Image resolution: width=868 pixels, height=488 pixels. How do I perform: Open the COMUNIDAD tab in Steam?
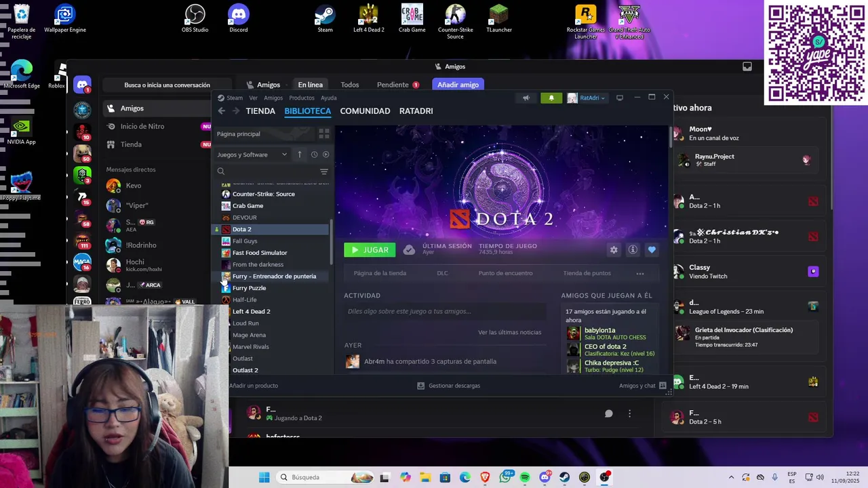pyautogui.click(x=365, y=111)
